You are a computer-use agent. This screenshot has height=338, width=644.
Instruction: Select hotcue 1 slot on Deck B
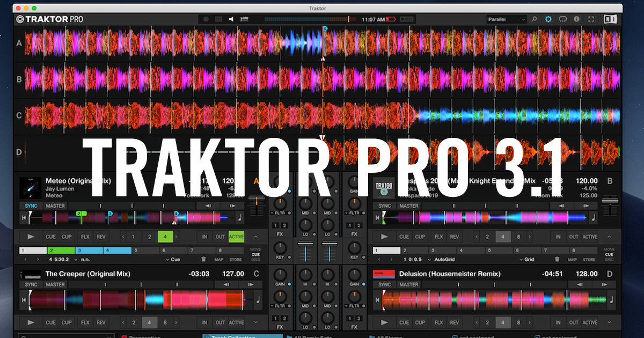click(387, 250)
